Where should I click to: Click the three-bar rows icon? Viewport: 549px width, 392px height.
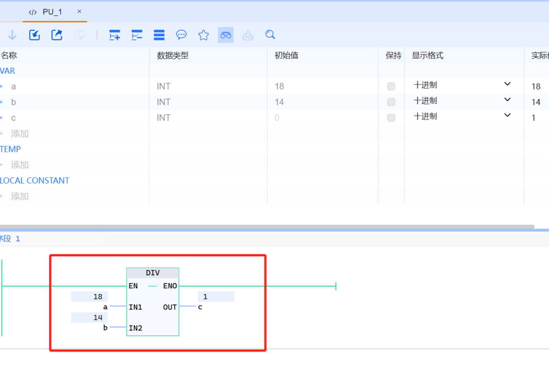159,35
